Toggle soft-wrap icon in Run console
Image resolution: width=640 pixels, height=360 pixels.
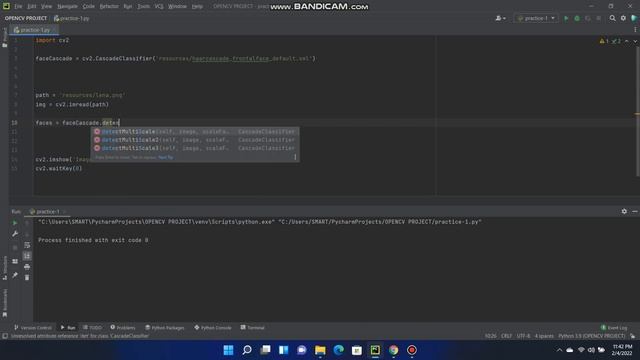[27, 245]
